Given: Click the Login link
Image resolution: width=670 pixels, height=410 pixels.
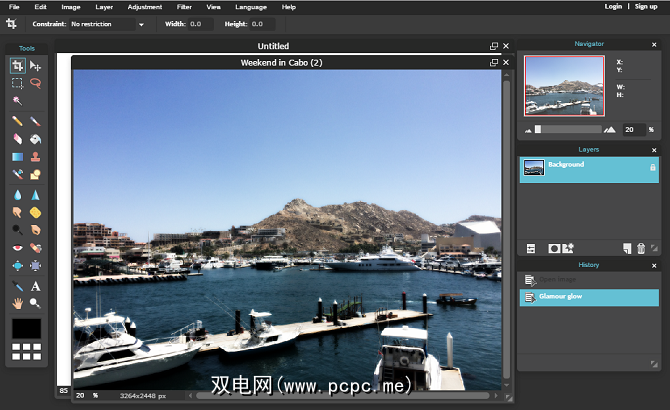Looking at the screenshot, I should click(613, 7).
